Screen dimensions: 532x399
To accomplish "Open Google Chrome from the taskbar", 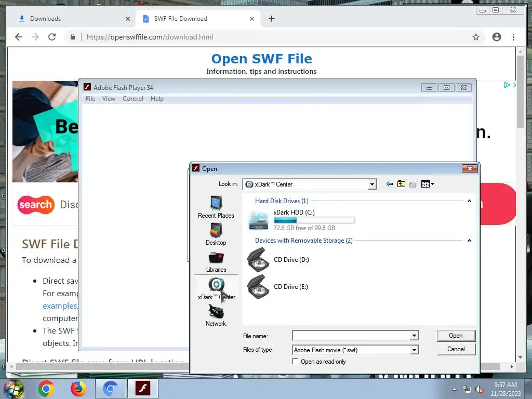I will tap(46, 389).
